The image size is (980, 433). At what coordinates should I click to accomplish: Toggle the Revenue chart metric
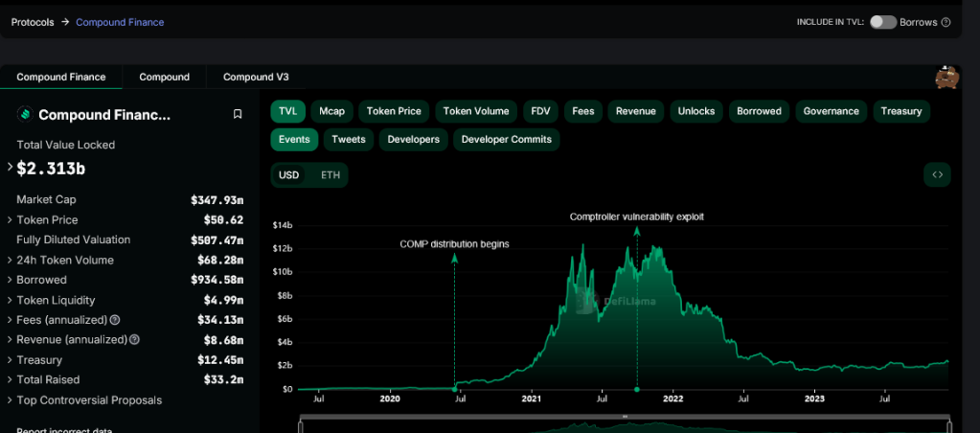coord(636,111)
